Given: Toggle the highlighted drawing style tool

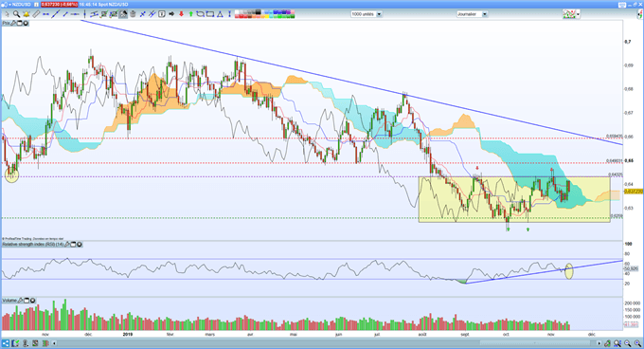Looking at the screenshot, I should (123, 14).
